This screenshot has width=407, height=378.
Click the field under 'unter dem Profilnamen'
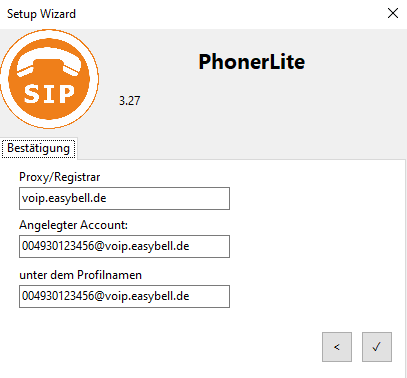(x=124, y=296)
